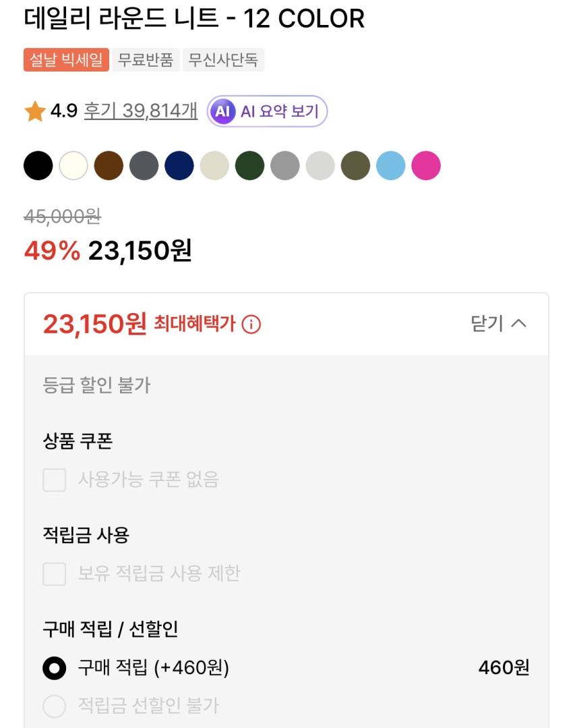Pick the dark green color swatch
Image resolution: width=573 pixels, height=728 pixels.
click(x=249, y=166)
